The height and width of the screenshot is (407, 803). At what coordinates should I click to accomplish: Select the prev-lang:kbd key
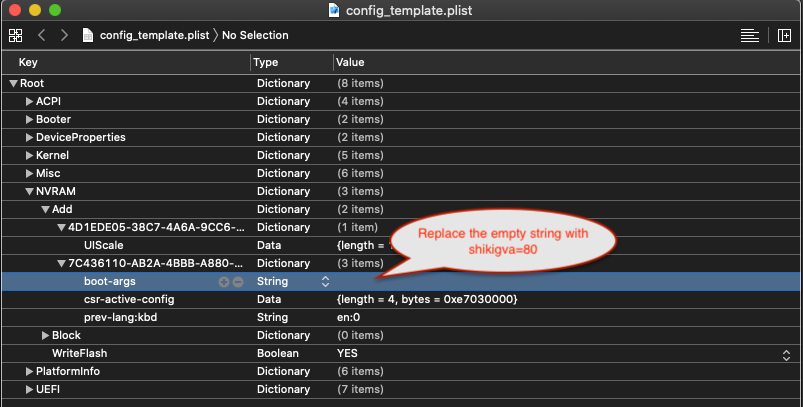click(120, 317)
